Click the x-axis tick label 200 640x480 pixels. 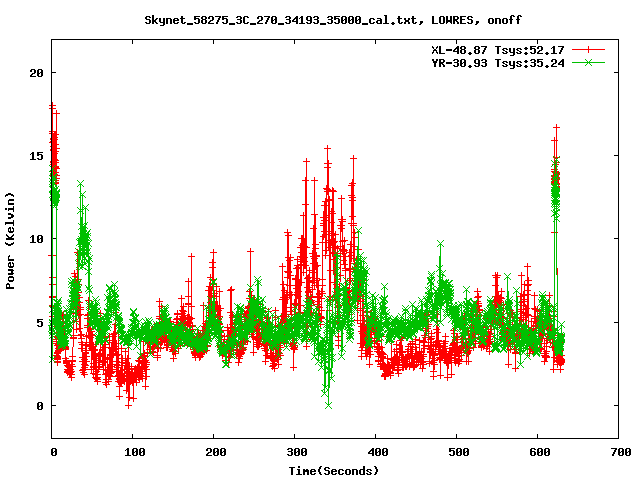pyautogui.click(x=216, y=452)
